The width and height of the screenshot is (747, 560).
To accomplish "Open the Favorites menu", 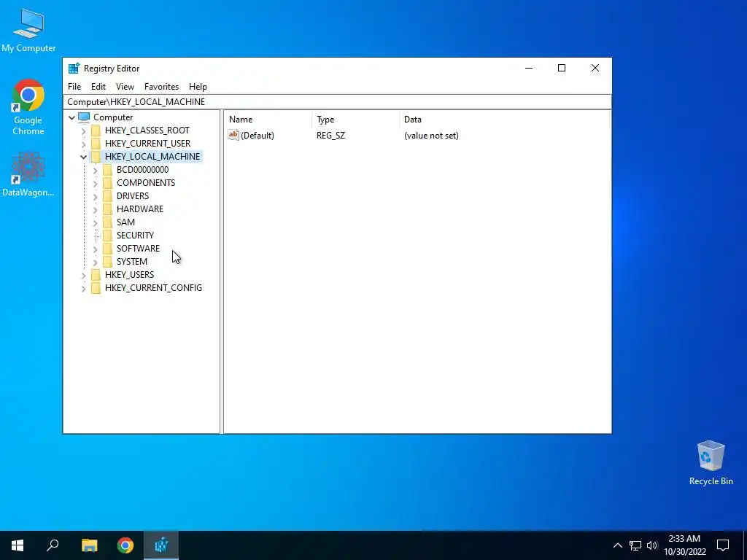I will point(161,87).
